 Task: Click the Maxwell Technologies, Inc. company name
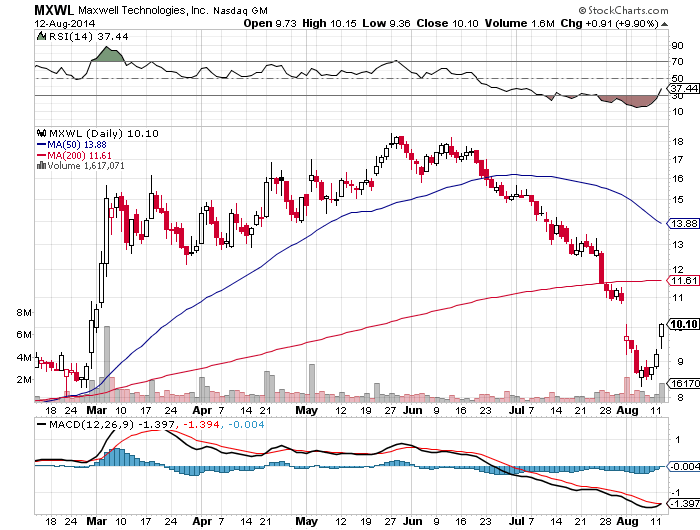click(143, 11)
